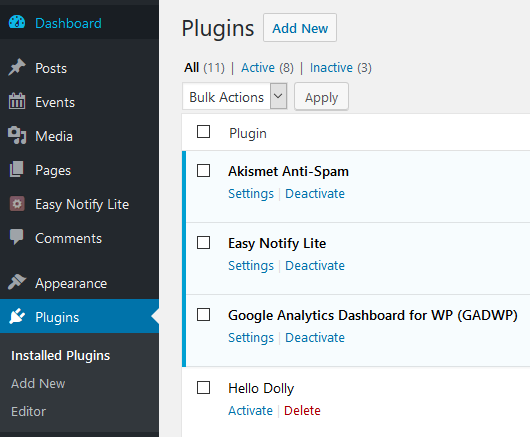Delete the Hello Dolly plugin
This screenshot has height=437, width=530.
tap(302, 411)
